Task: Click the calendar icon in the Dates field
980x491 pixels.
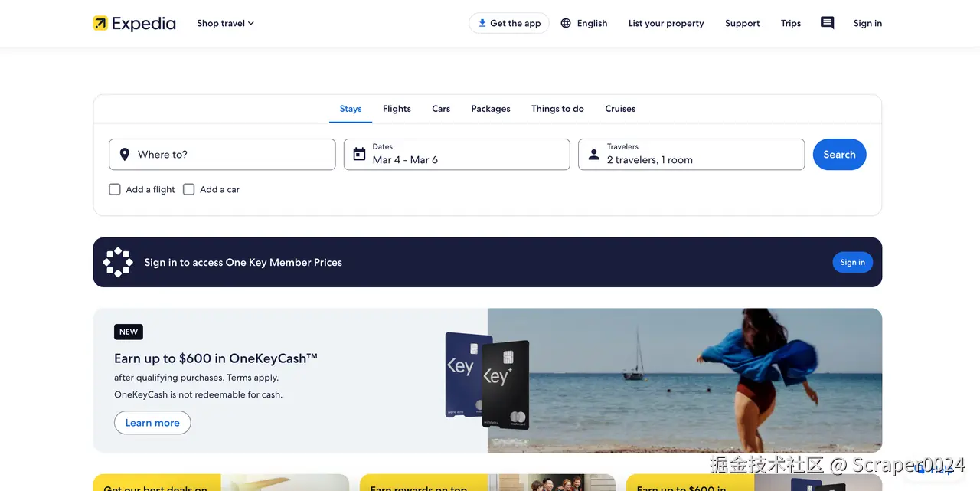Action: pyautogui.click(x=359, y=154)
